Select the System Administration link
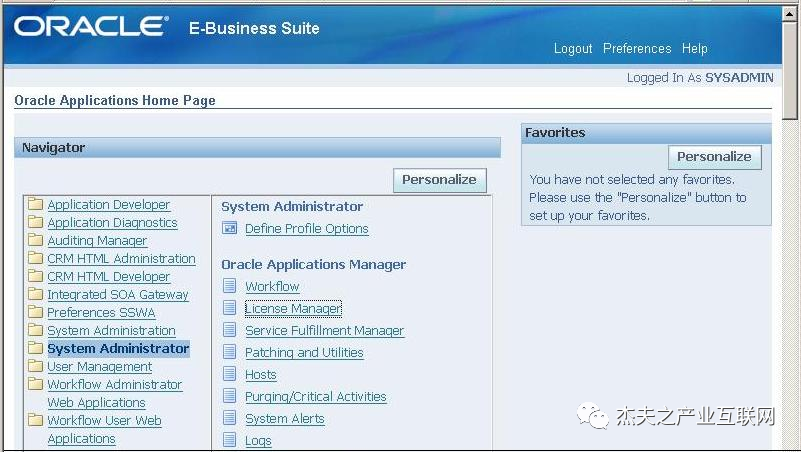 click(x=111, y=330)
